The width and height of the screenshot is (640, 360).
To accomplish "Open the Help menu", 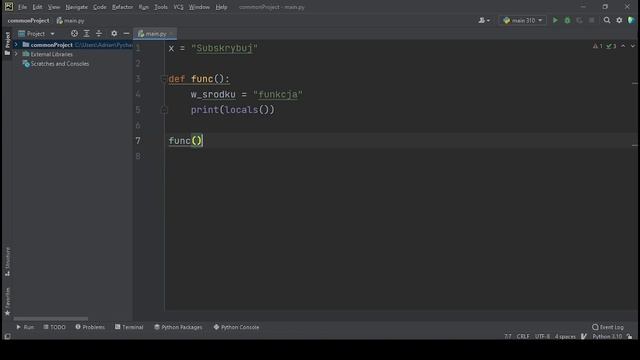I will (x=221, y=7).
